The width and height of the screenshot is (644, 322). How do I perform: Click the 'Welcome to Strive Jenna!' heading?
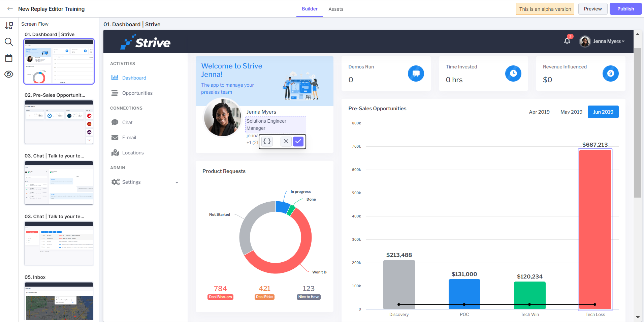pos(232,70)
